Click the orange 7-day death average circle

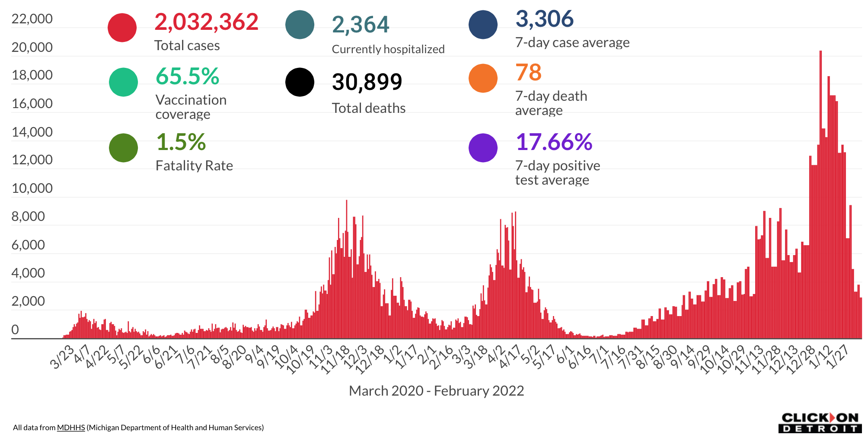[x=483, y=78]
